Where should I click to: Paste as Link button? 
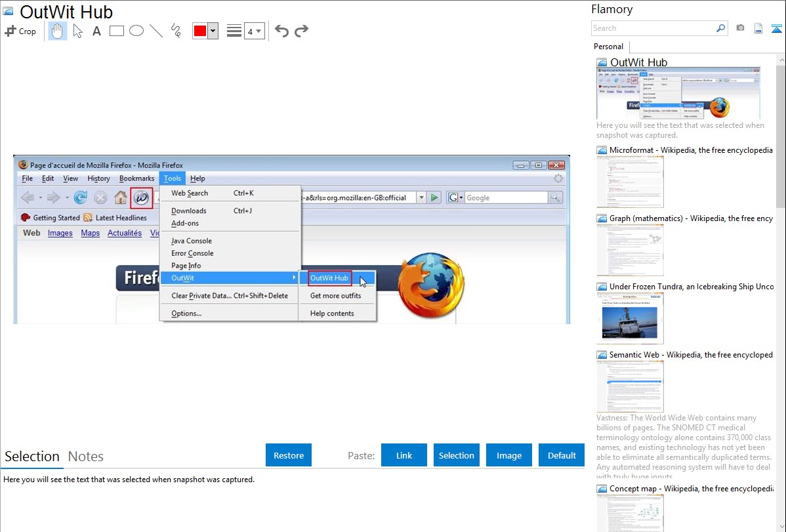(x=404, y=455)
